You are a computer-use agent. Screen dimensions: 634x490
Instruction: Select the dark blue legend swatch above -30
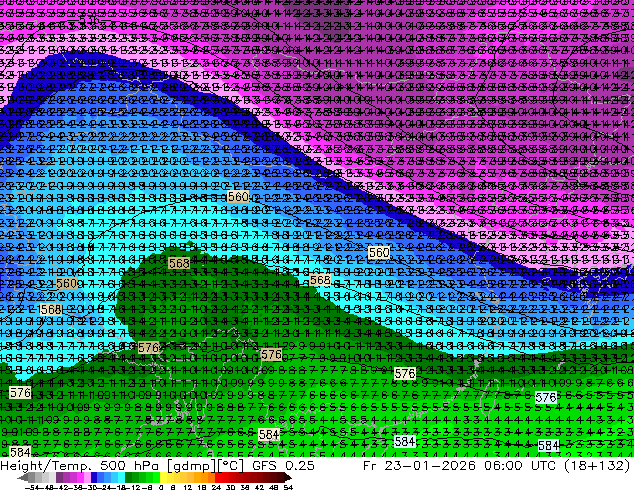tap(94, 478)
